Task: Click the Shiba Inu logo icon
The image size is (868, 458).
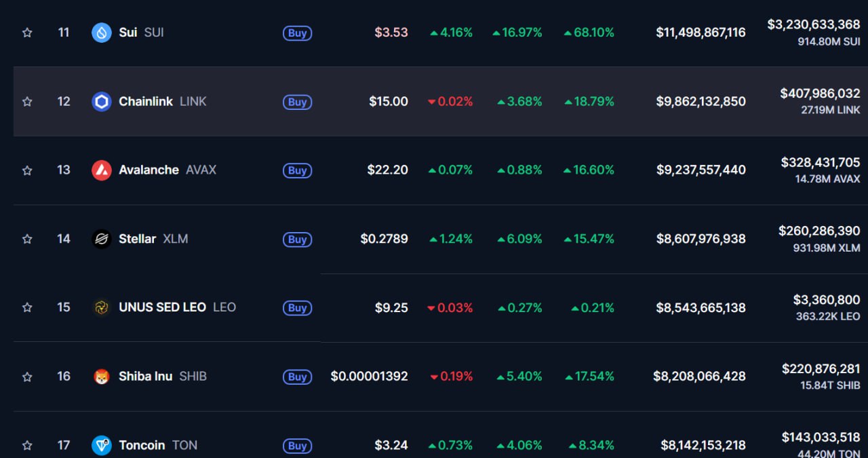Action: (x=102, y=377)
